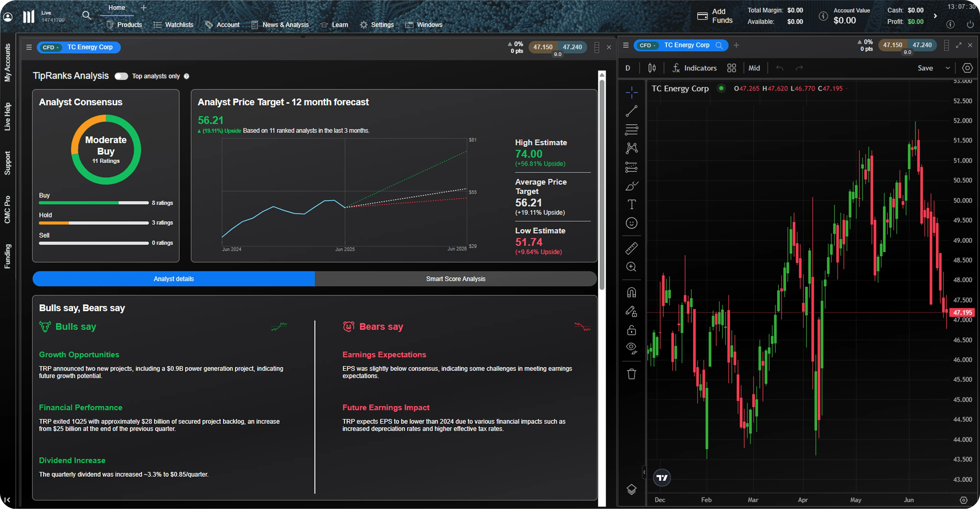Click the trash remove drawings icon
The height and width of the screenshot is (509, 980).
(632, 374)
